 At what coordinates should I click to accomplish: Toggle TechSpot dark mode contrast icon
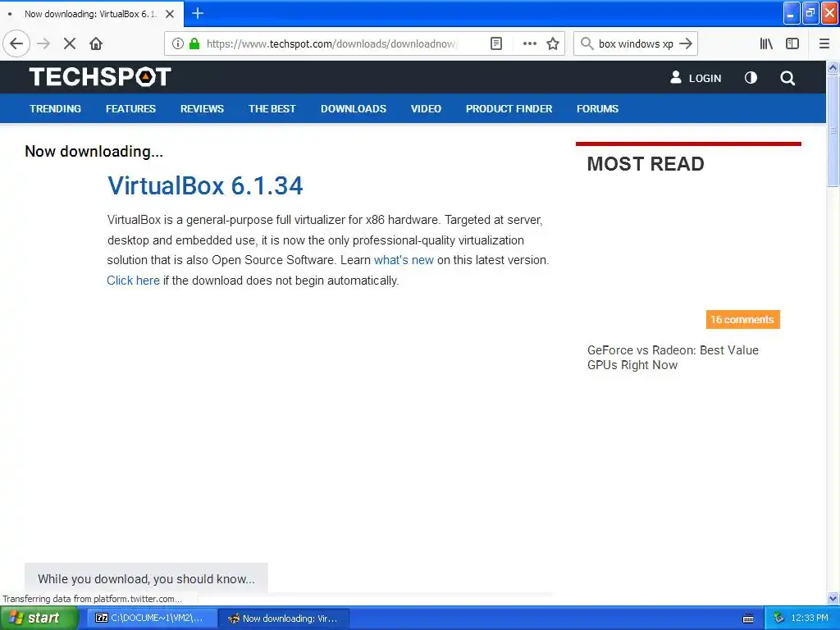pyautogui.click(x=751, y=78)
